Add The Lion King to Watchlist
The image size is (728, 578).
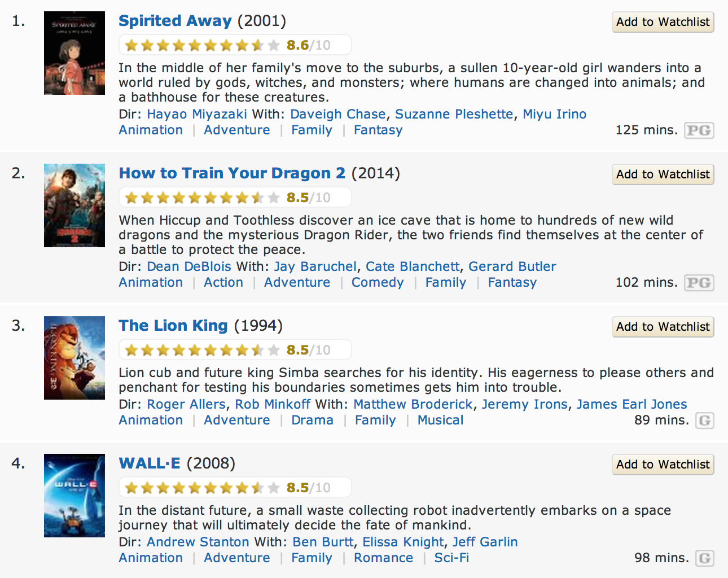(663, 327)
